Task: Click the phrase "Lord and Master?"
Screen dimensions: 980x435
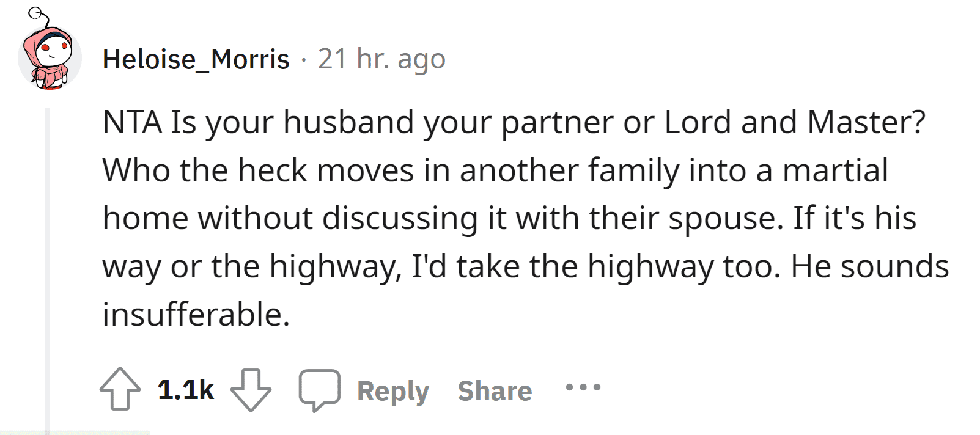Action: 795,122
